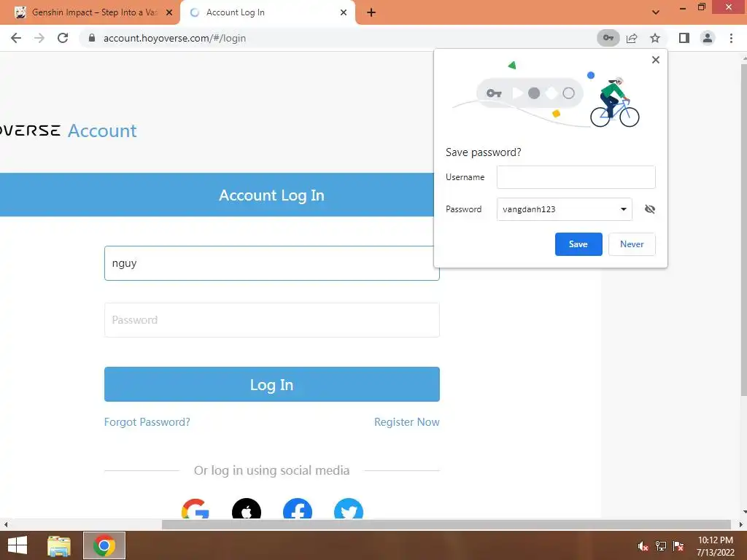Viewport: 747px width, 560px height.
Task: Click the Username field in Save password
Action: point(576,177)
